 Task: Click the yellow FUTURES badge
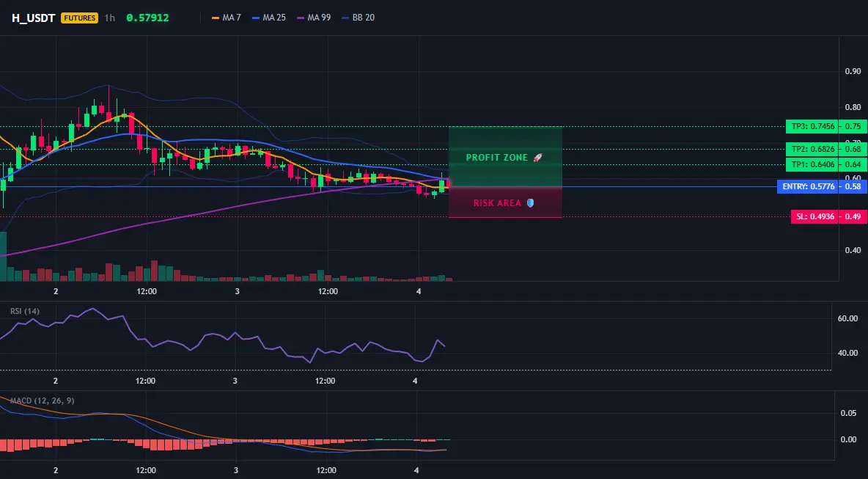tap(80, 18)
